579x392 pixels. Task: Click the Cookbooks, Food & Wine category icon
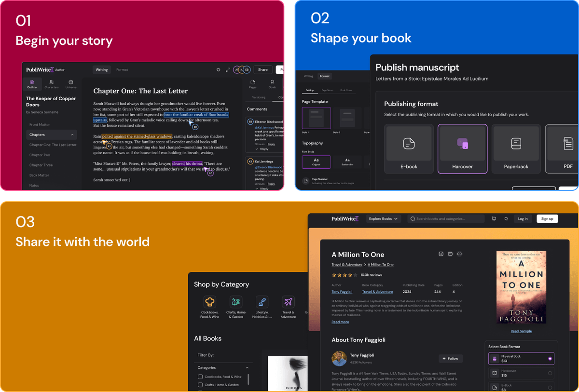pyautogui.click(x=209, y=303)
